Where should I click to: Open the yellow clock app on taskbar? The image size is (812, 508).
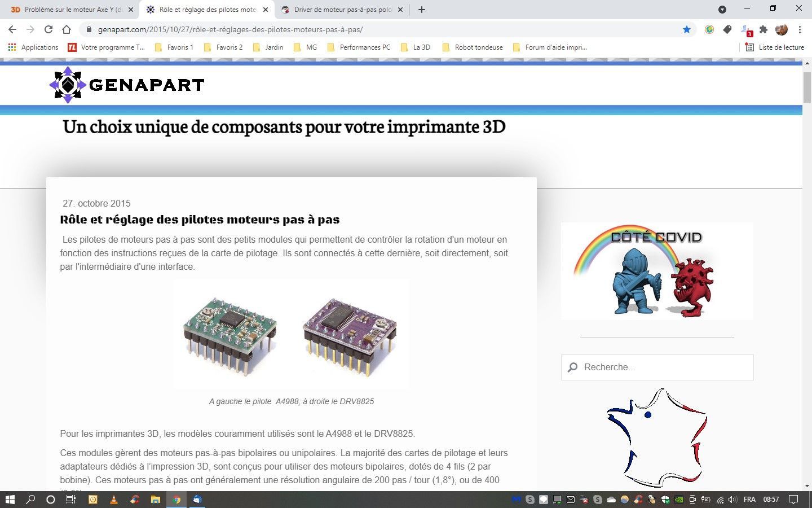tap(93, 500)
